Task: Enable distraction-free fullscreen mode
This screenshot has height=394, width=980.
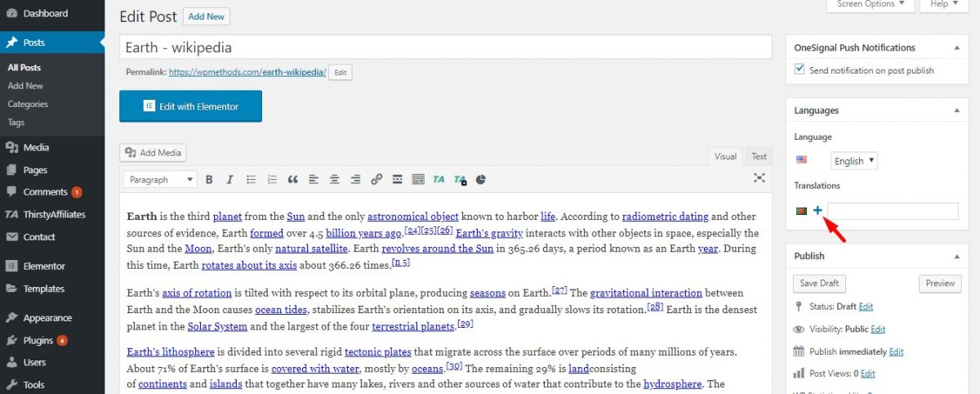Action: 759,179
